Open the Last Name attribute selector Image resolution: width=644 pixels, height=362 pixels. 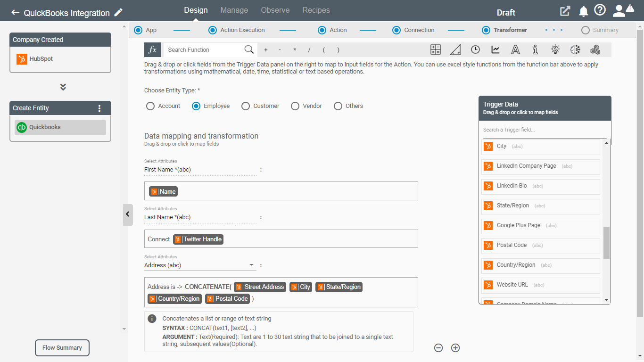click(x=200, y=217)
